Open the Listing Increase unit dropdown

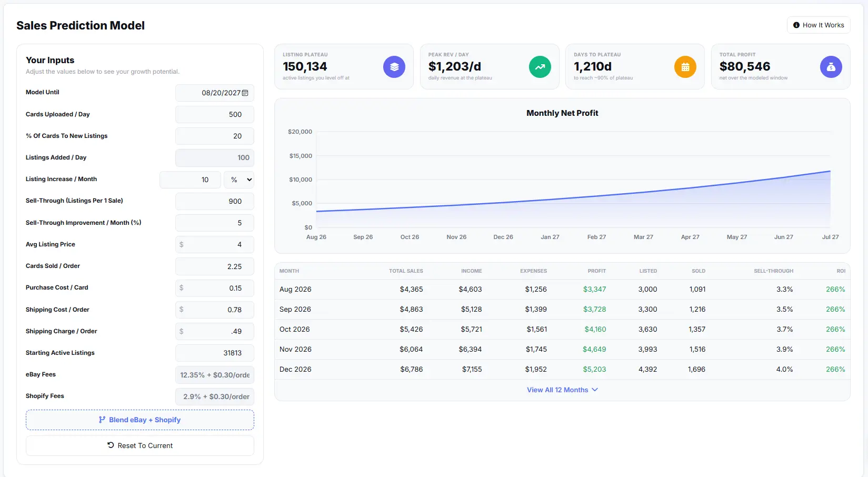coord(239,180)
